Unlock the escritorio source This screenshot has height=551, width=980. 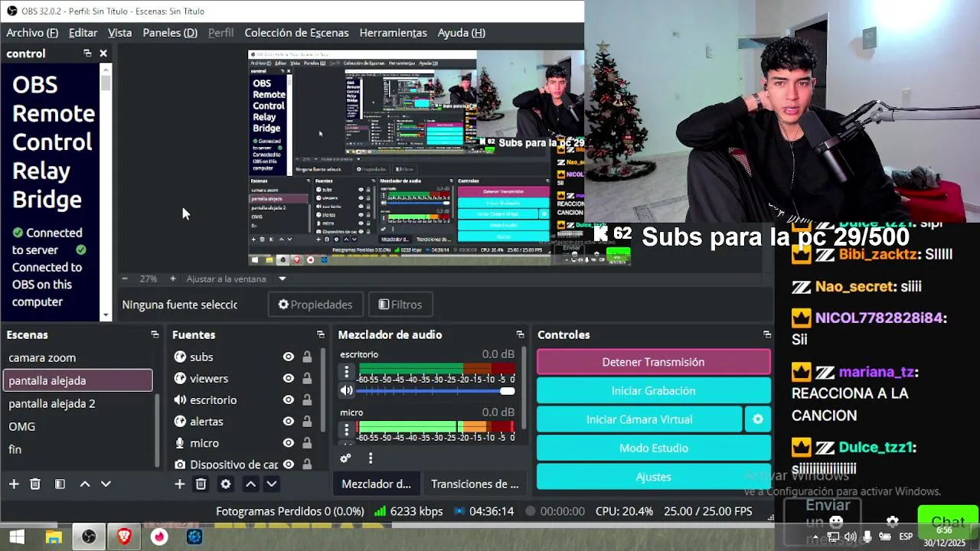[x=307, y=399]
